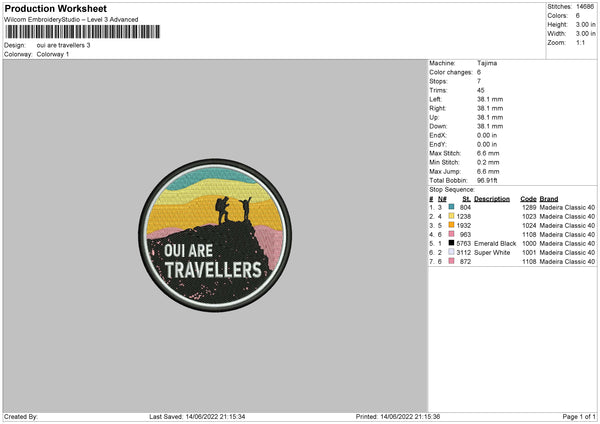Click thread code 1000 in the Emerald Black row
This screenshot has width=600, height=424.
[x=529, y=243]
